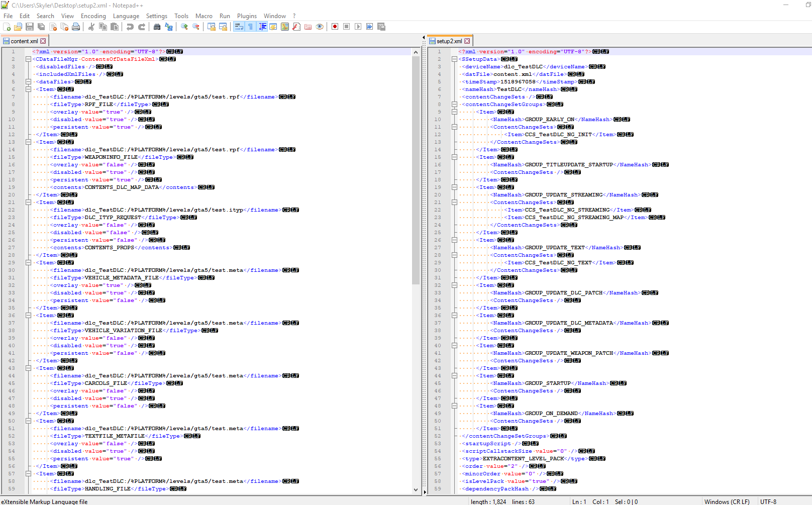Click the Undo arrow icon

tap(130, 27)
